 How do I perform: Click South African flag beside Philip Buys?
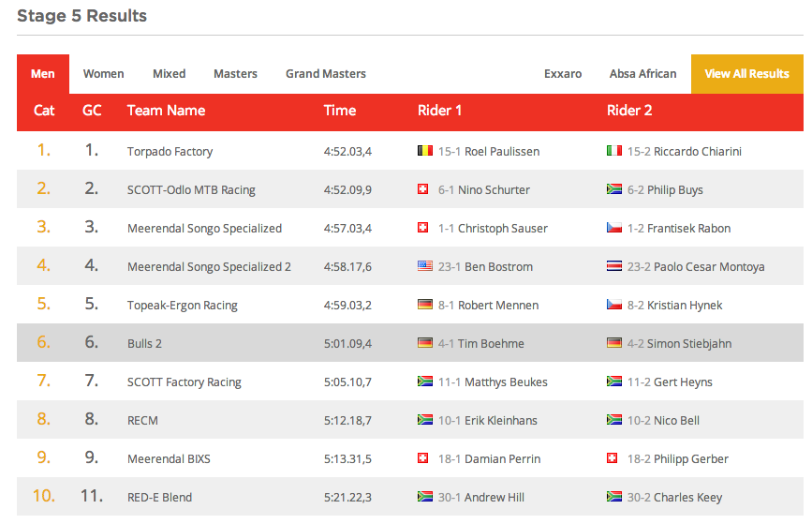[x=613, y=189]
